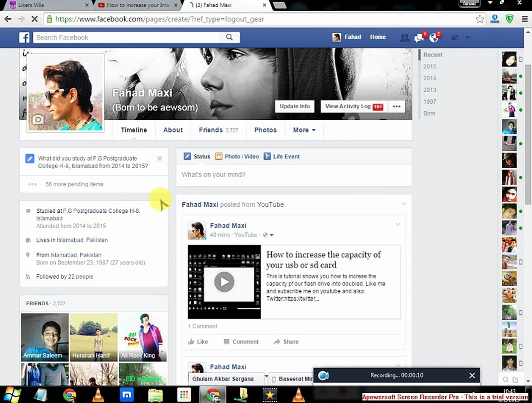Expand the More dropdown on the profile
The height and width of the screenshot is (403, 532).
[304, 130]
